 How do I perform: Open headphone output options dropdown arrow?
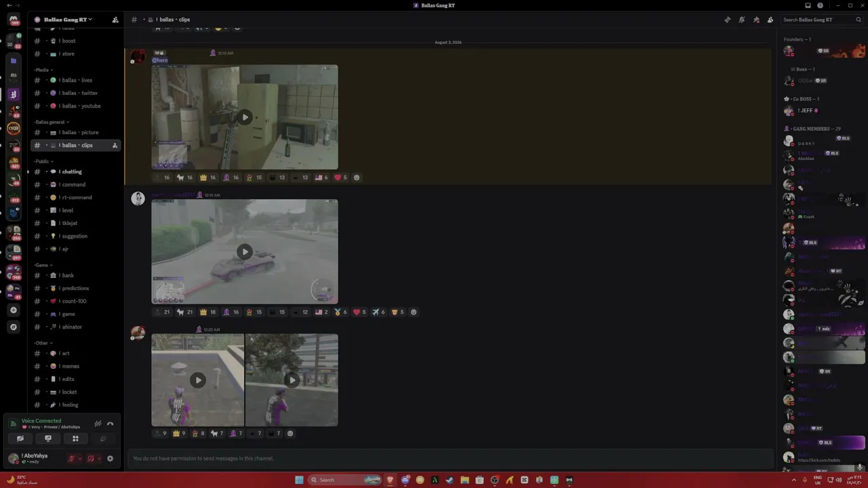(100, 459)
